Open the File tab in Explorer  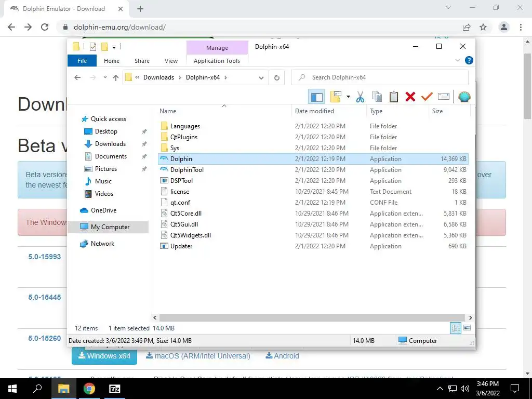click(82, 61)
